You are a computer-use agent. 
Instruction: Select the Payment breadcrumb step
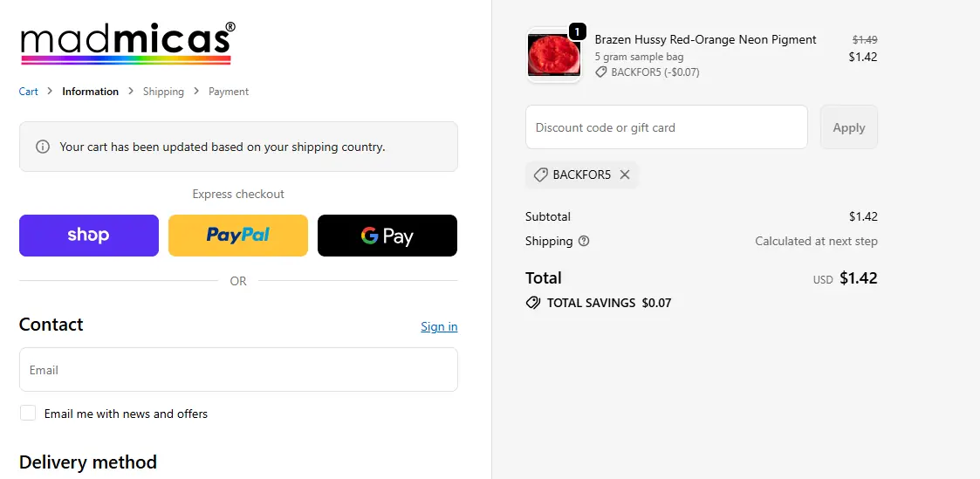click(x=229, y=92)
